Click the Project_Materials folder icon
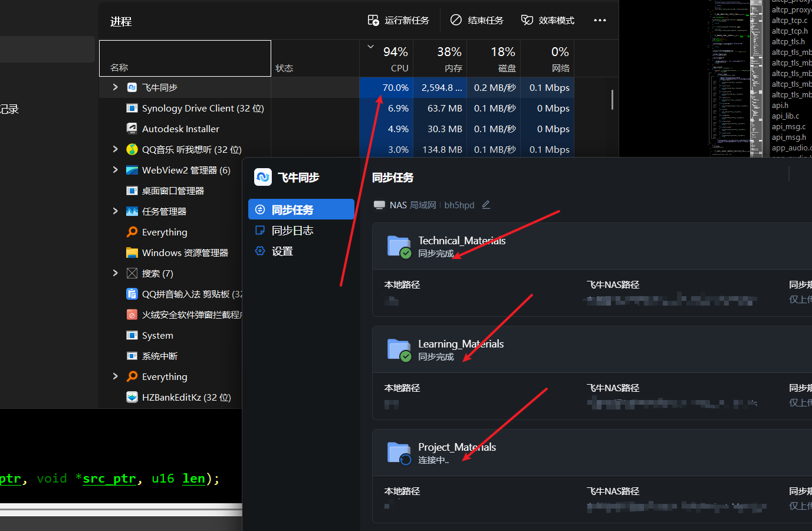The height and width of the screenshot is (531, 812). point(399,453)
